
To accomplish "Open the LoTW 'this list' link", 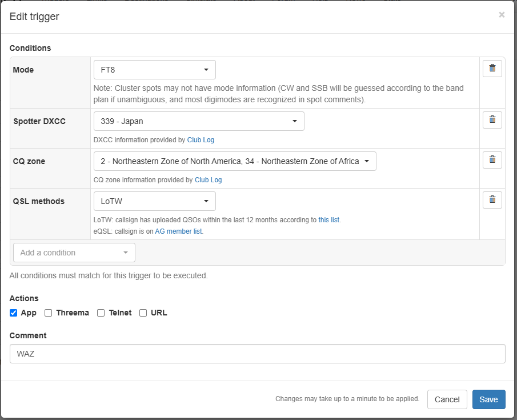I will [x=329, y=220].
